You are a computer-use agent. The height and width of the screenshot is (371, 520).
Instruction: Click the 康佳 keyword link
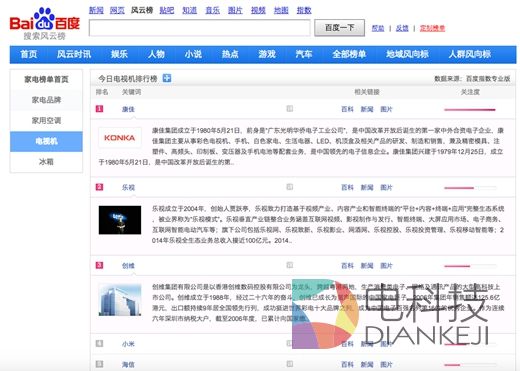coord(128,109)
